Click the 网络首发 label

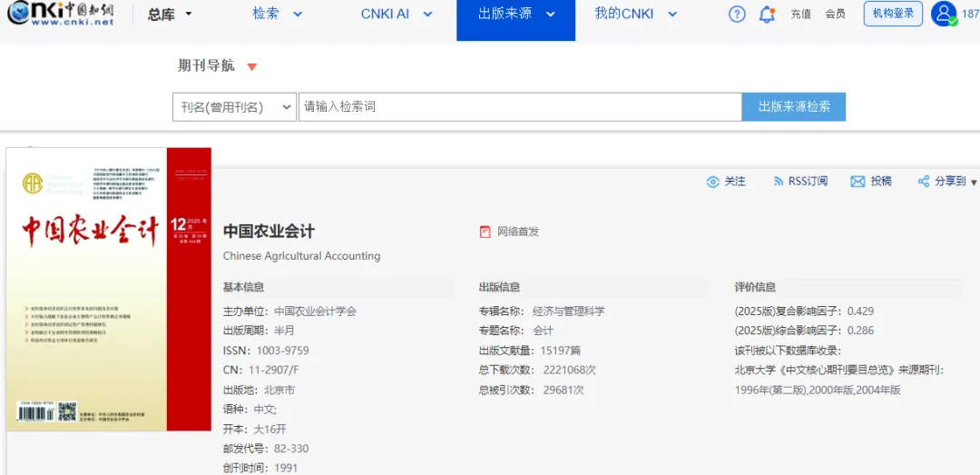pos(517,232)
